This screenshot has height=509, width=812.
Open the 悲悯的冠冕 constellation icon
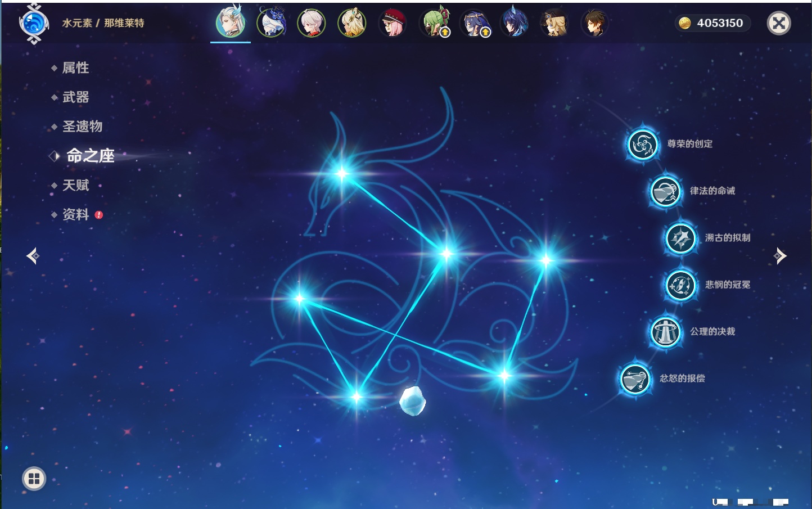pyautogui.click(x=680, y=285)
